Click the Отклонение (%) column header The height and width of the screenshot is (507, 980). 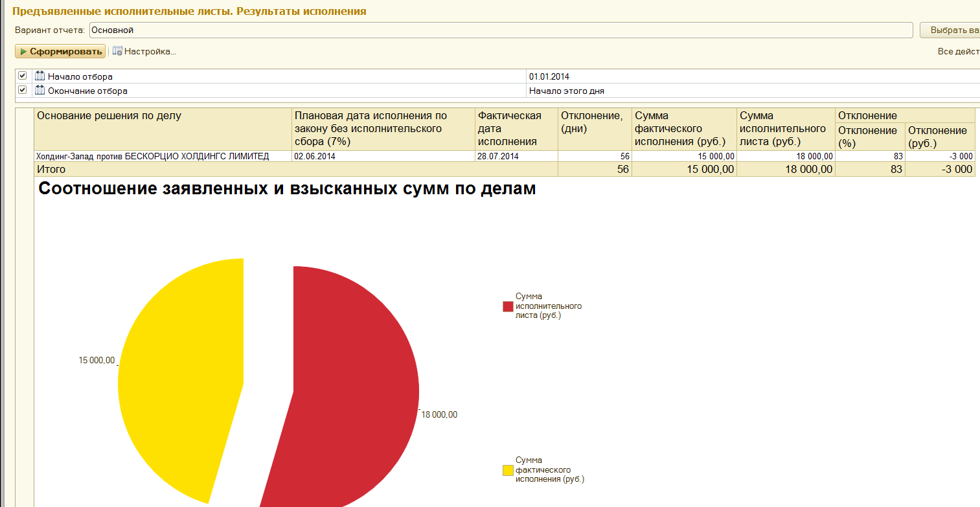tap(870, 137)
